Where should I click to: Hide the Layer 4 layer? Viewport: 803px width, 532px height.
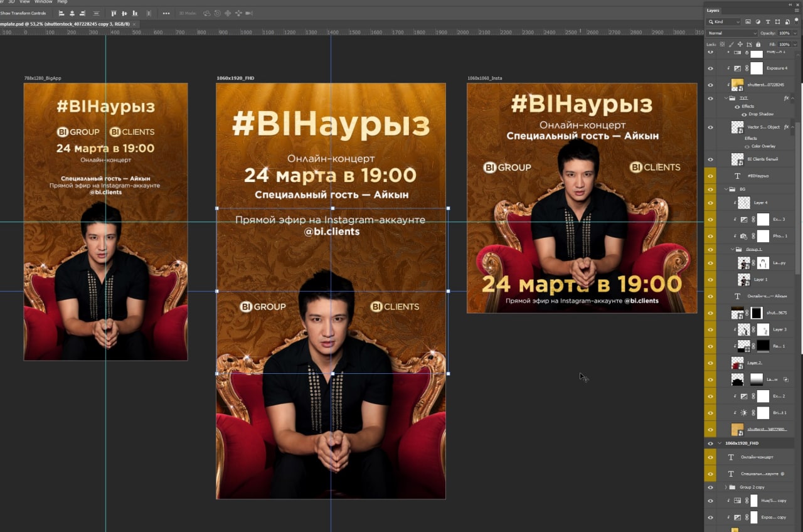pyautogui.click(x=710, y=203)
